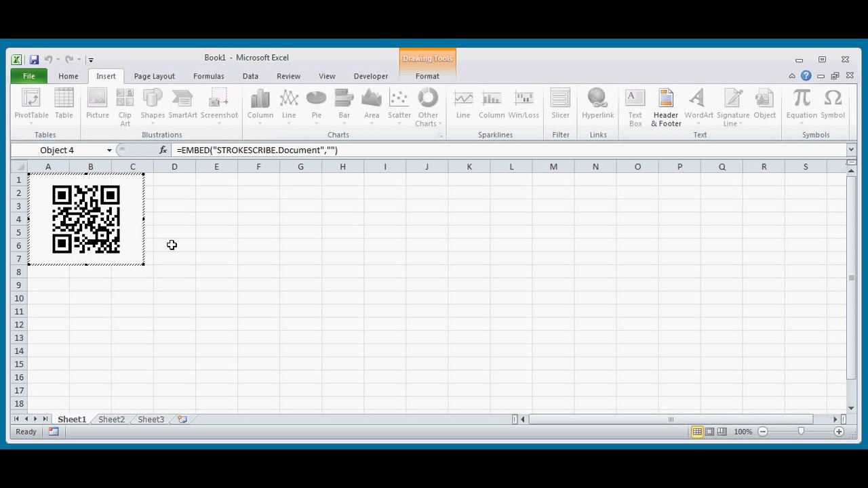Take a Screenshot using the ribbon tool
This screenshot has width=868, height=488.
click(219, 106)
